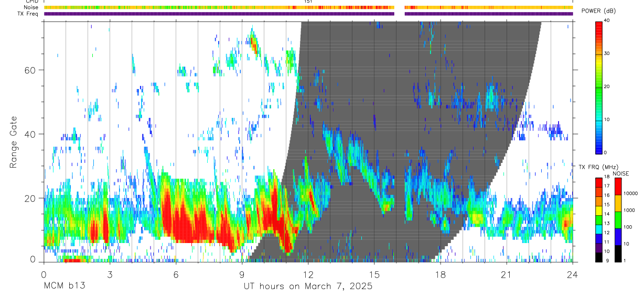Click the red 17-18 MHz TX FRQ segment
The height and width of the screenshot is (297, 644).
click(x=599, y=183)
